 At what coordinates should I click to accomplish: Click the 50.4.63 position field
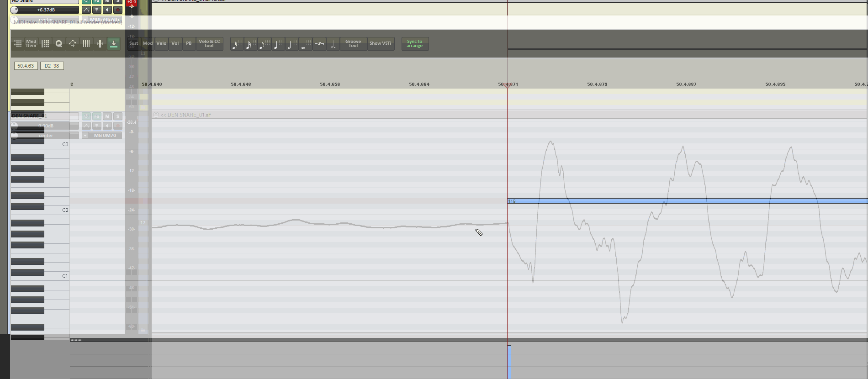[26, 66]
